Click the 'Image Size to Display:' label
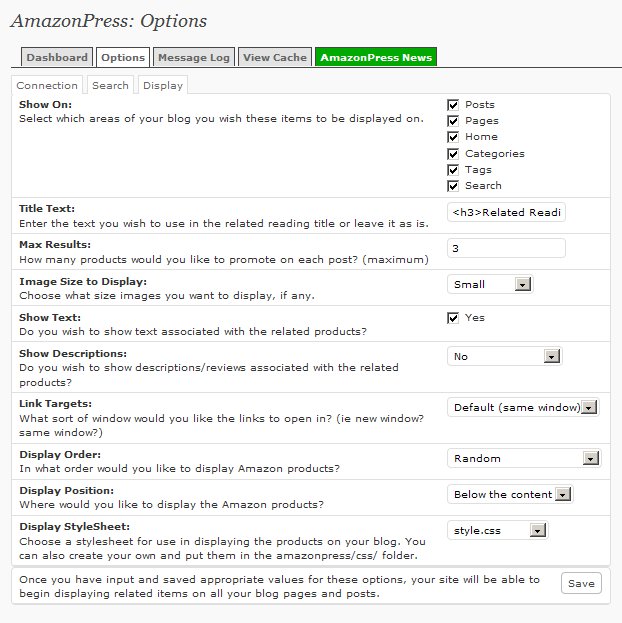Image resolution: width=622 pixels, height=623 pixels. pos(83,282)
